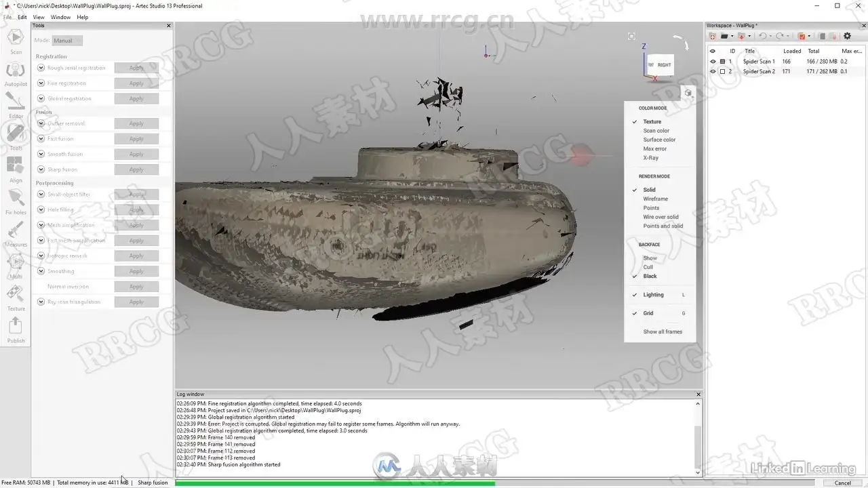Launch the Autopilot tool

tap(16, 74)
